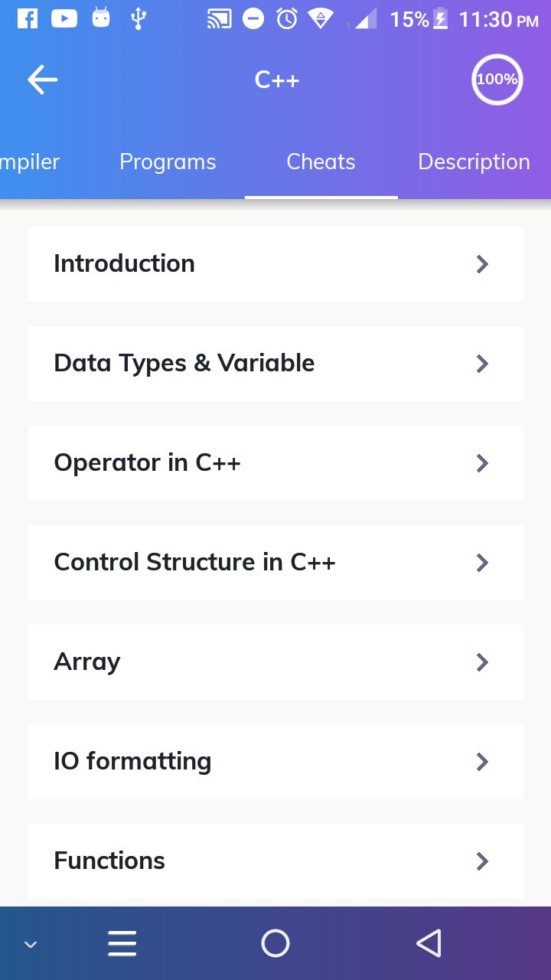Open Control Structure in C++ topic
Image resolution: width=551 pixels, height=980 pixels.
[x=194, y=562]
